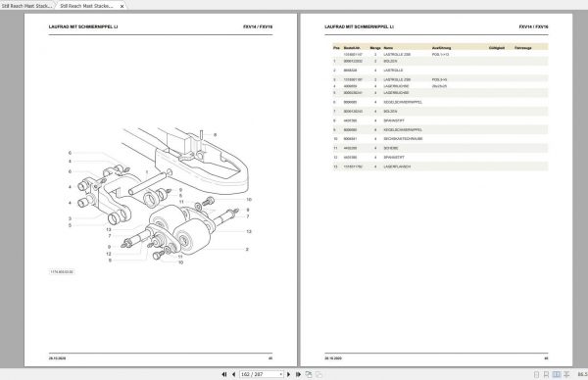Image resolution: width=588 pixels, height=380 pixels.
Task: Jump to the last page
Action: pyautogui.click(x=298, y=374)
